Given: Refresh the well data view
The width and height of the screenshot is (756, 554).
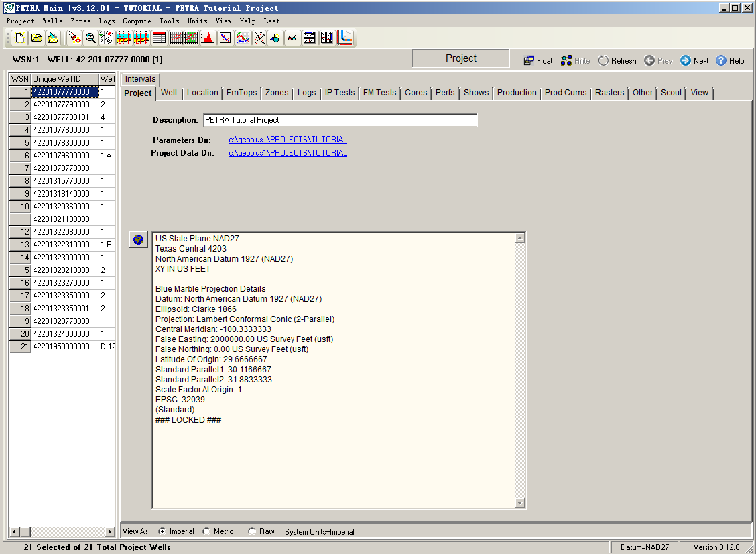Looking at the screenshot, I should point(617,61).
